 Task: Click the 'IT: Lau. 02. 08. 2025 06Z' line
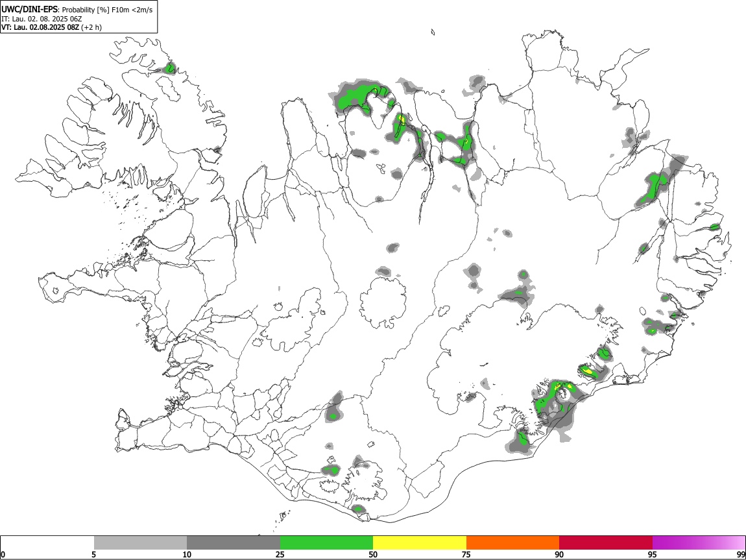(42, 19)
